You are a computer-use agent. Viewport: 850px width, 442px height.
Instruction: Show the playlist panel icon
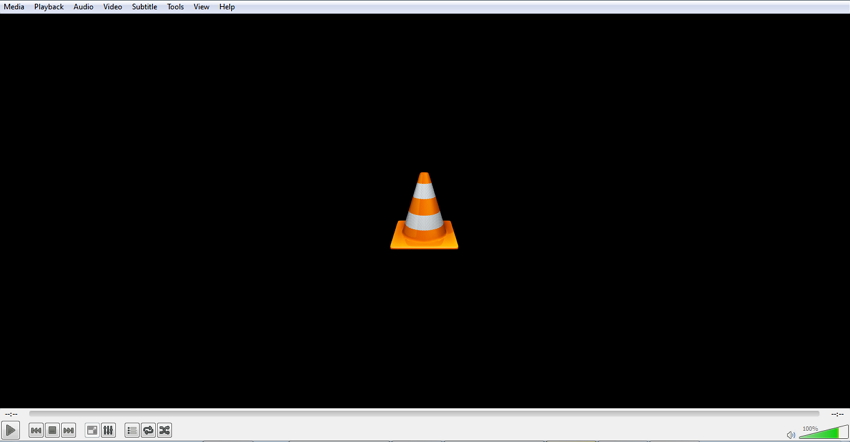[132, 430]
